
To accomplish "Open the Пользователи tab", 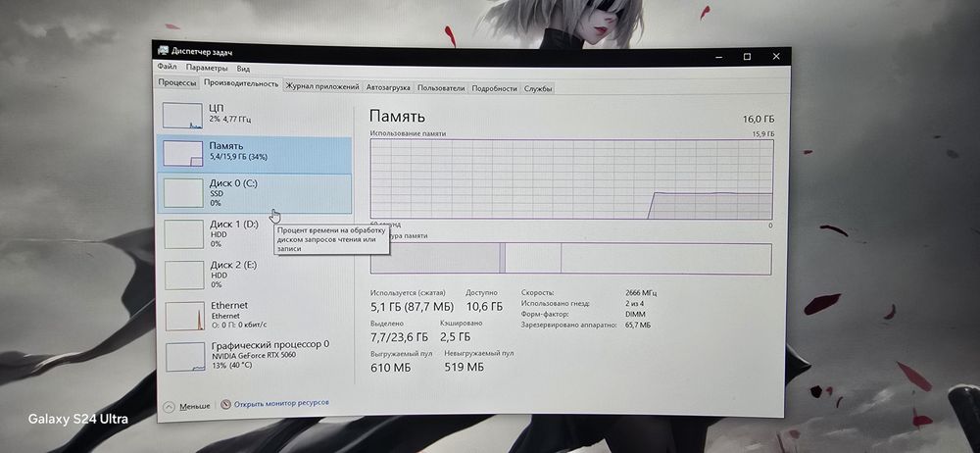I will pyautogui.click(x=441, y=88).
